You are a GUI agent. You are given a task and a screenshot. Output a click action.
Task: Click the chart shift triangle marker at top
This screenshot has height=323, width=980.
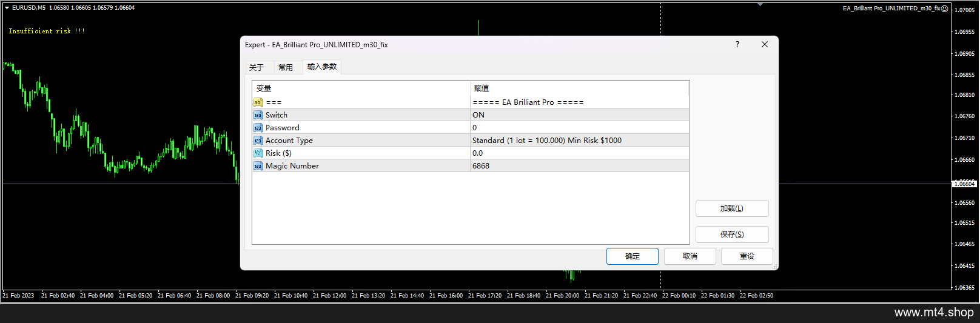coord(760,4)
